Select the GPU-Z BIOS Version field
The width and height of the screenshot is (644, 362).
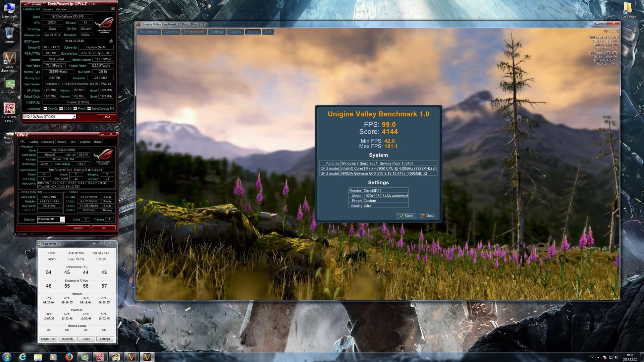point(74,41)
